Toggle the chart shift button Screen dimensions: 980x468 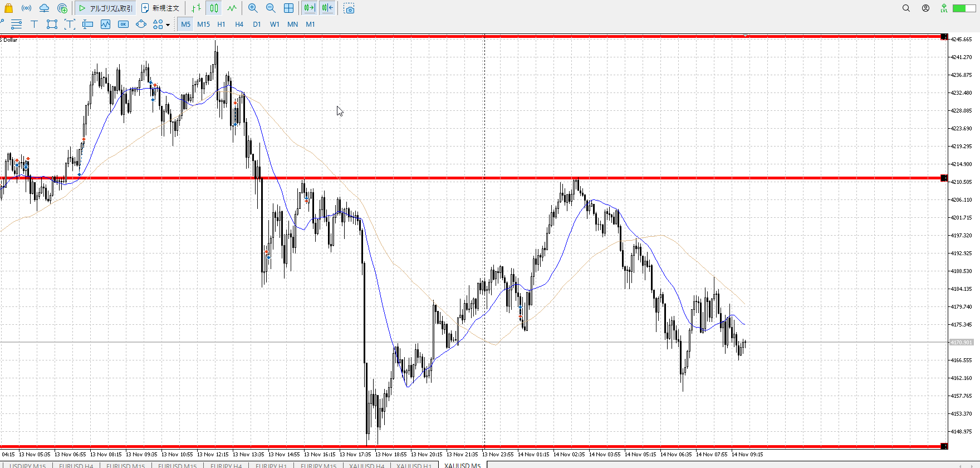[327, 8]
